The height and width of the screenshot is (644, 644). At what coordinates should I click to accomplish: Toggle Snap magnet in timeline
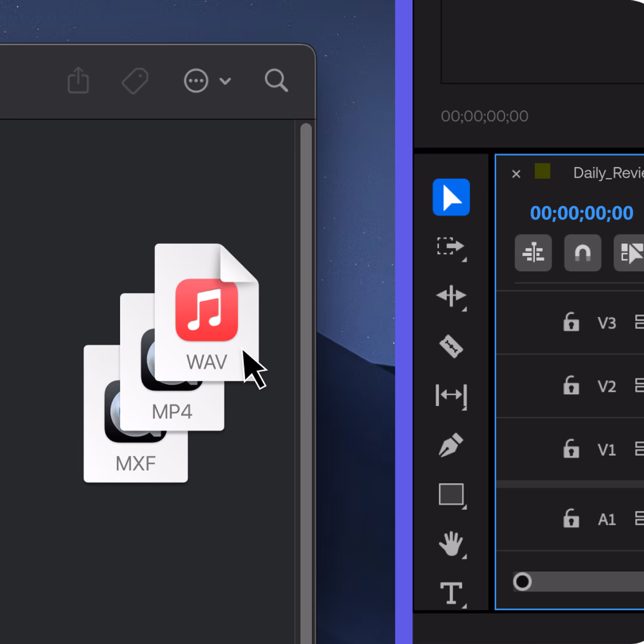[583, 253]
